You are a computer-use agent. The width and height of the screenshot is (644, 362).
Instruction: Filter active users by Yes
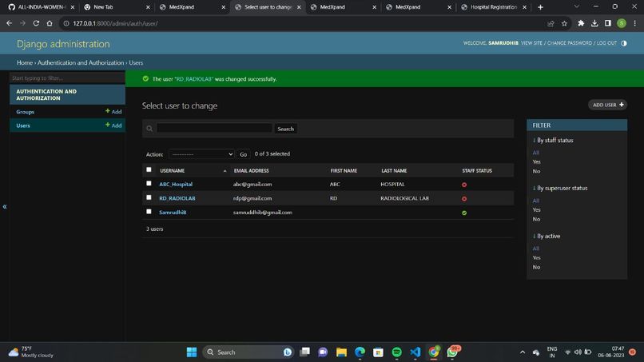[x=536, y=257]
